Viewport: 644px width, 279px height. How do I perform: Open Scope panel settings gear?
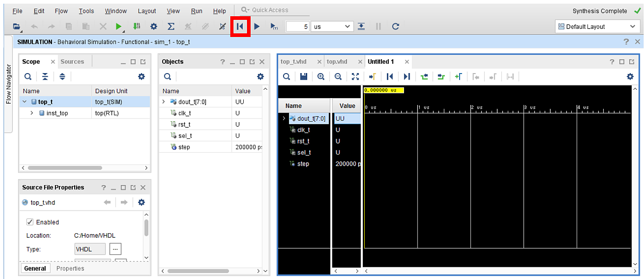[x=141, y=76]
